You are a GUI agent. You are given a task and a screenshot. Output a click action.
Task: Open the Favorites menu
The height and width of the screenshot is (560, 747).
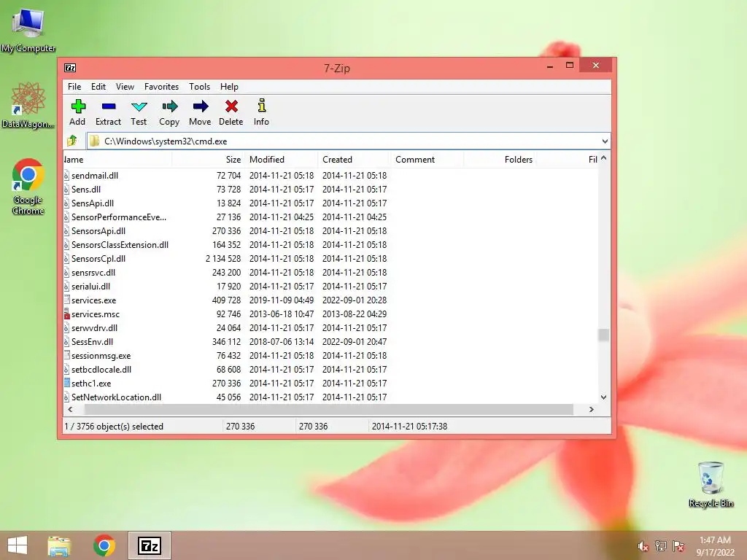click(161, 87)
